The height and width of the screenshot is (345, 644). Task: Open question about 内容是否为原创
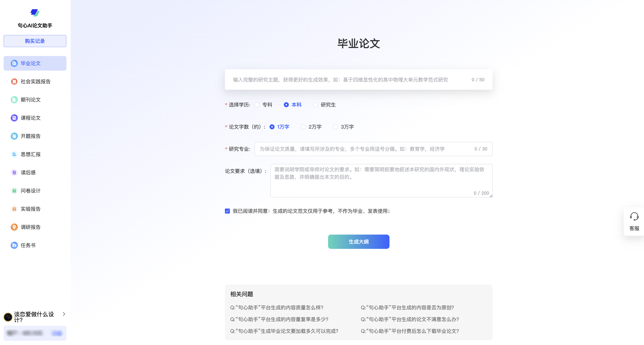pos(407,308)
